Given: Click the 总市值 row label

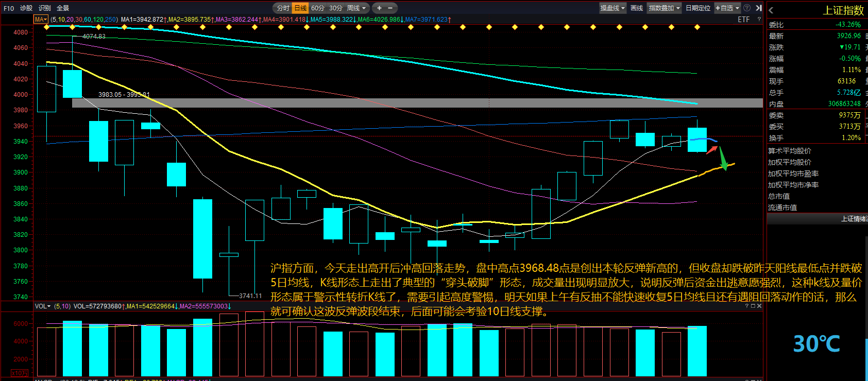Looking at the screenshot, I should 779,196.
